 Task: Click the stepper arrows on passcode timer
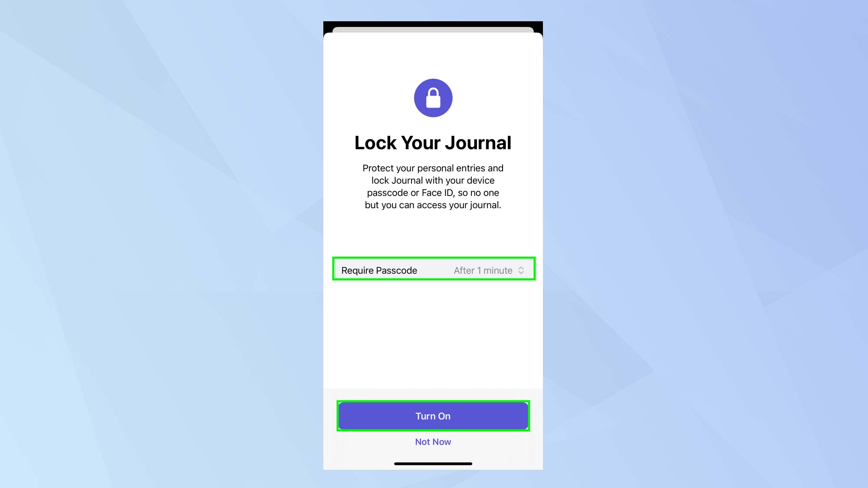[520, 271]
